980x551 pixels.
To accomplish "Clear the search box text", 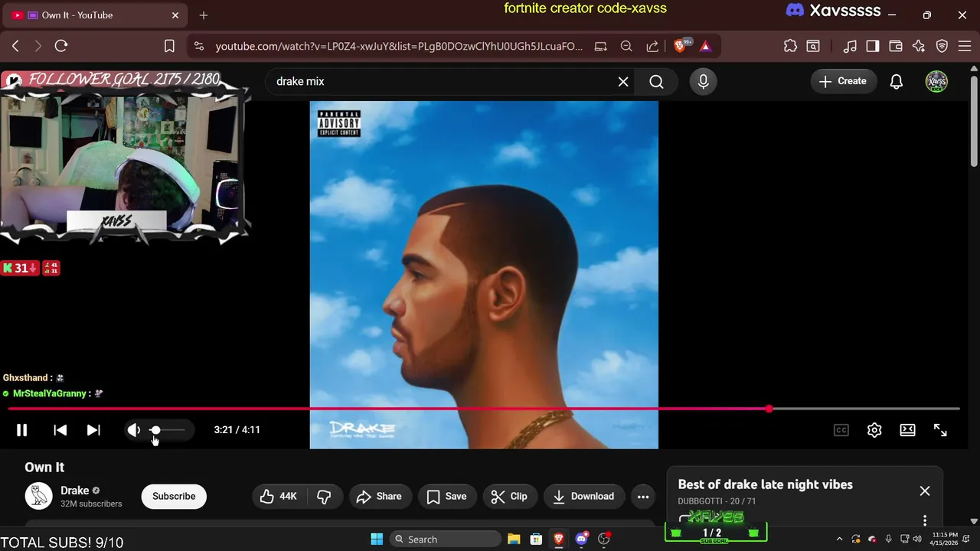I will click(x=623, y=81).
